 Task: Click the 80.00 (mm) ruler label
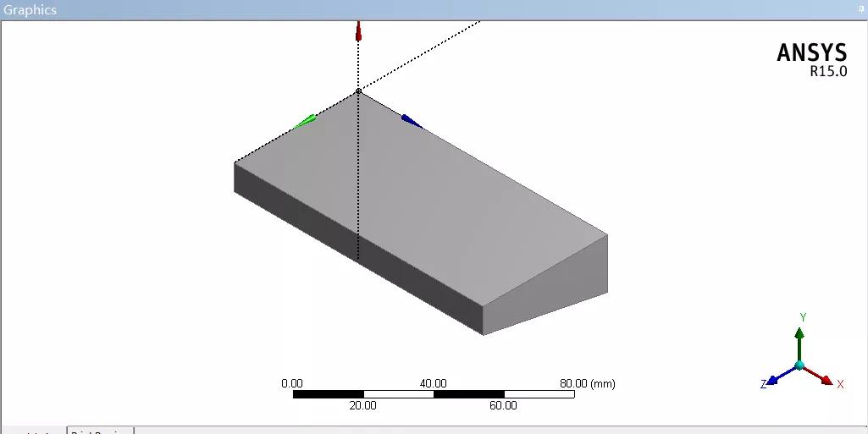[588, 384]
